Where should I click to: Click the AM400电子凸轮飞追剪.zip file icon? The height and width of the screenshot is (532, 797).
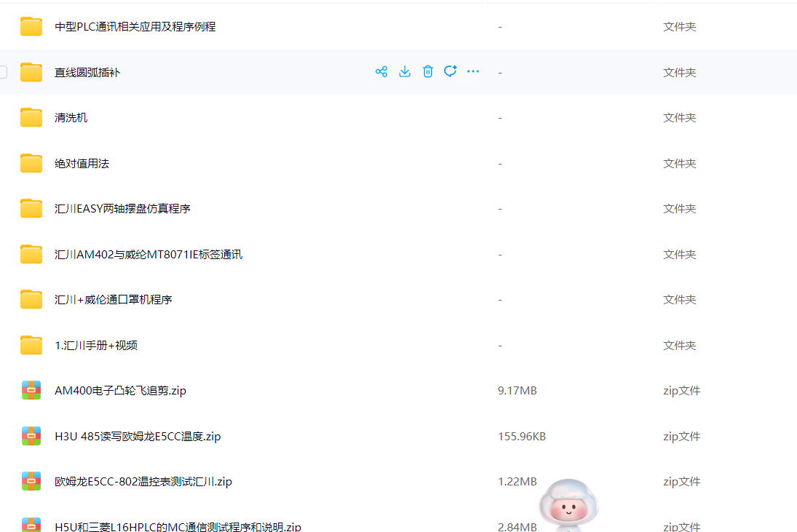31,391
